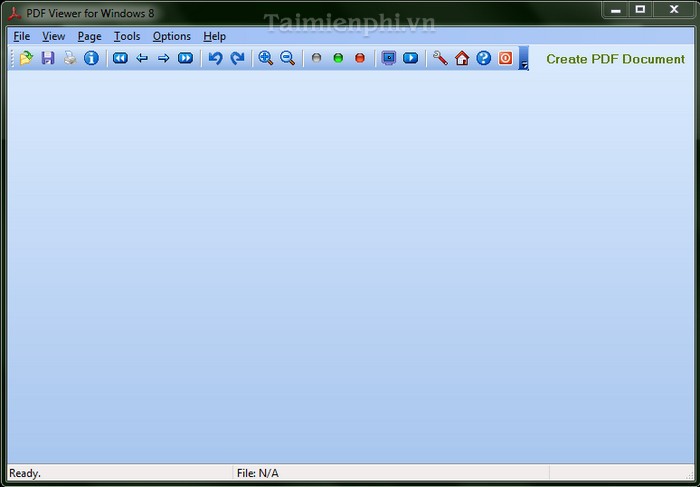This screenshot has width=700, height=487.
Task: Jump to last page with fast-forward icon
Action: coord(186,58)
